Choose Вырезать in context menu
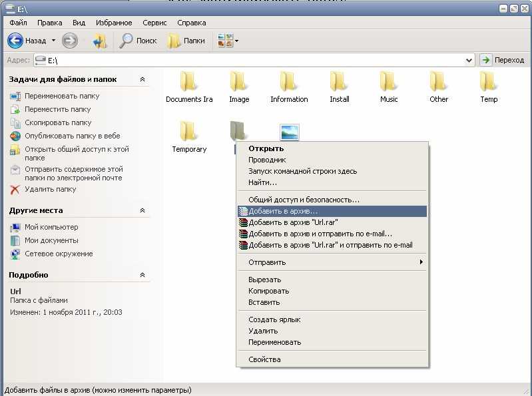The height and width of the screenshot is (396, 532). click(332, 280)
